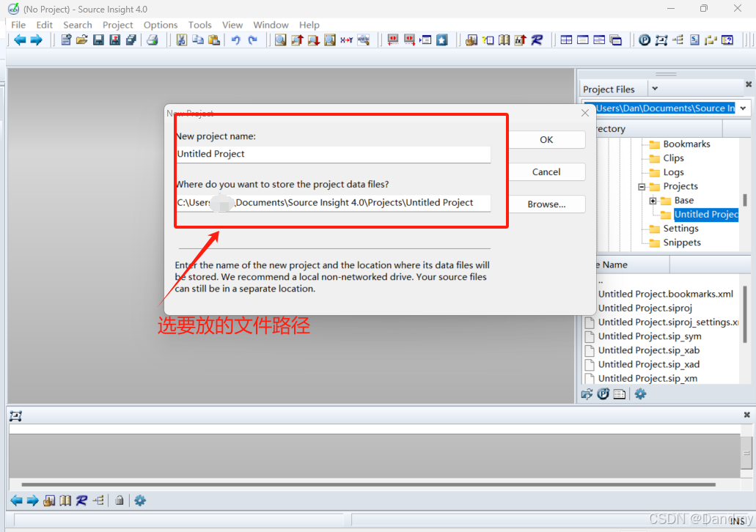Close the New Project dialog with X
This screenshot has height=532, width=756.
click(585, 114)
